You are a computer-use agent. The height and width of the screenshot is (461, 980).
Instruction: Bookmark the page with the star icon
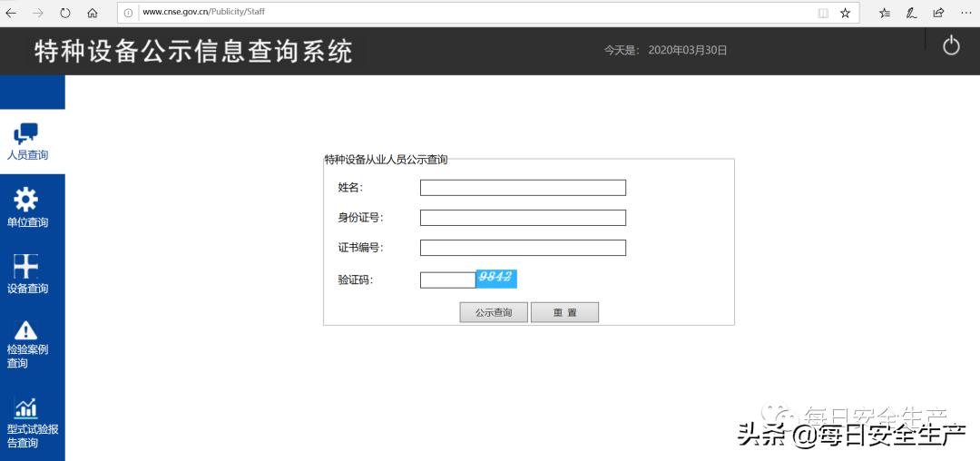coord(845,13)
